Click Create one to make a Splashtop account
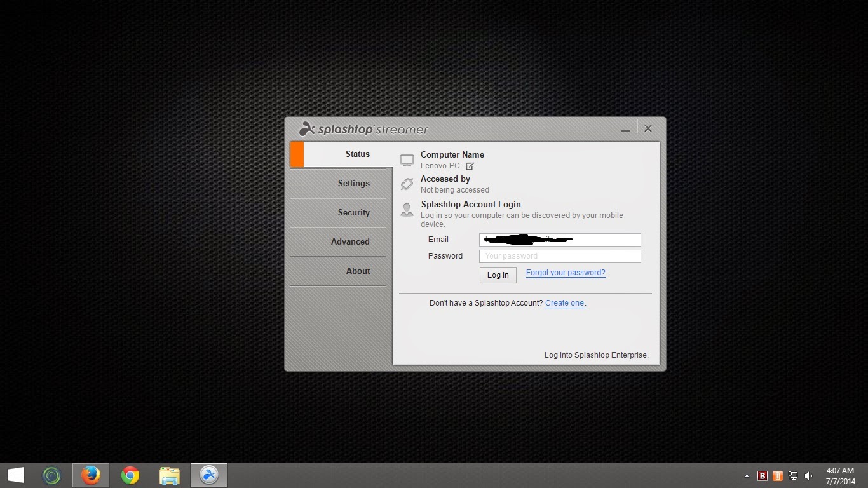868x488 pixels. (x=564, y=303)
